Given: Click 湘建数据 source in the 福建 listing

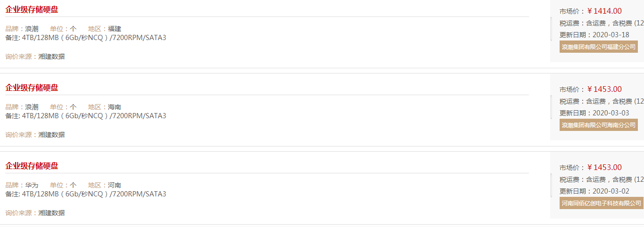Looking at the screenshot, I should coord(51,57).
